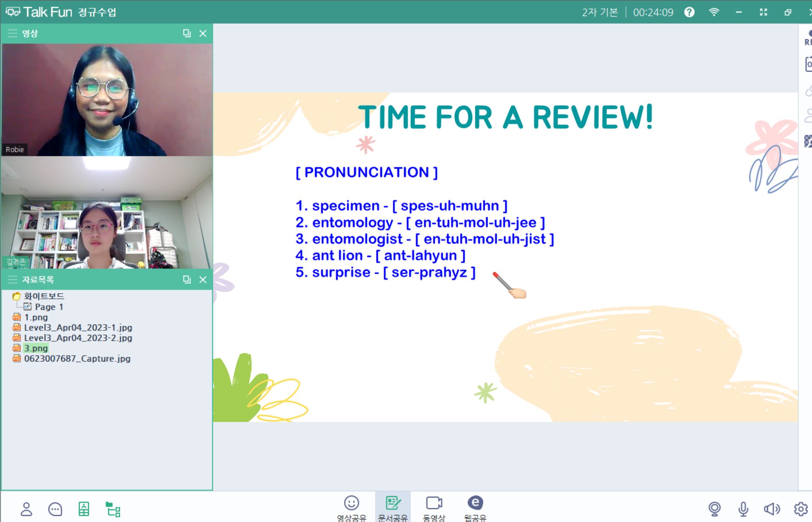The image size is (812, 522).
Task: Click Robie's video thumbnail
Action: [x=107, y=100]
